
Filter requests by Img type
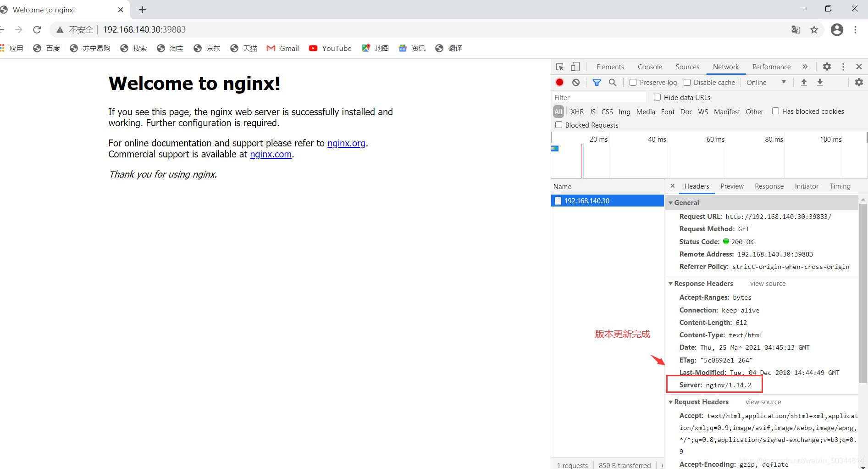click(625, 112)
